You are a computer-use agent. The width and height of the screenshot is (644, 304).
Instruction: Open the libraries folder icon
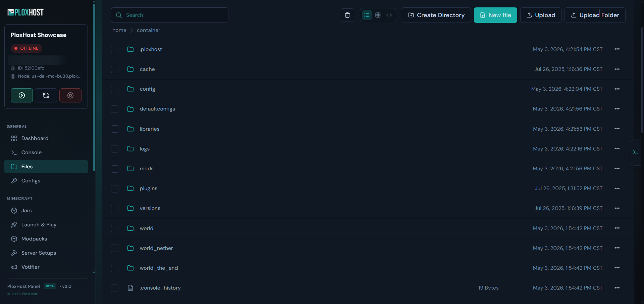[130, 129]
